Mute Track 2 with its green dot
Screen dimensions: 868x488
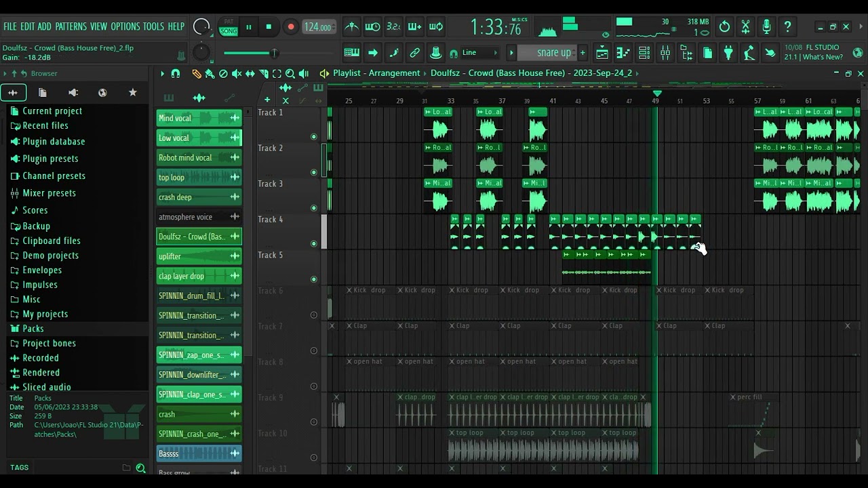pyautogui.click(x=313, y=172)
